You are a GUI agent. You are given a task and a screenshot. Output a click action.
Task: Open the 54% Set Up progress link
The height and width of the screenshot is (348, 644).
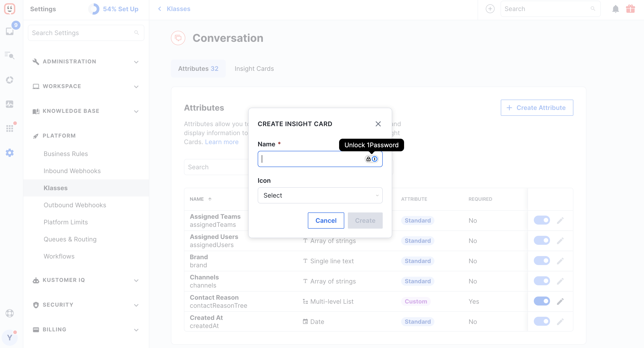[x=121, y=9]
